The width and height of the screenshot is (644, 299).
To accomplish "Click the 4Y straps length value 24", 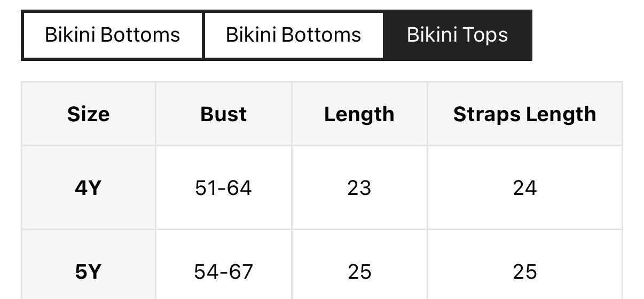I will 524,188.
